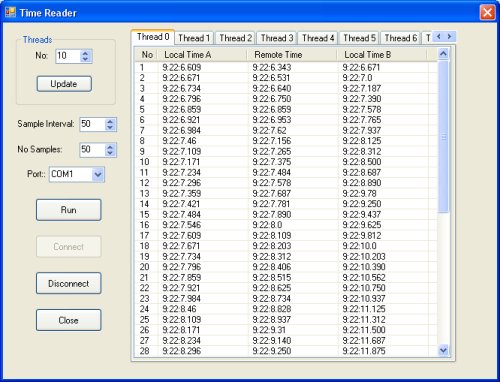Click the Close button at bottom left
Image resolution: width=500 pixels, height=382 pixels.
pos(68,320)
